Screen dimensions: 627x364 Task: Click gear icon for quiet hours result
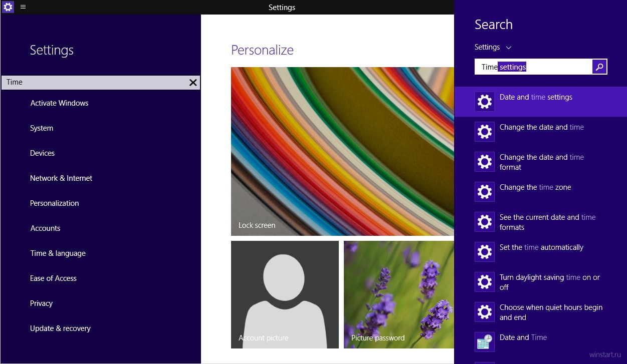coord(485,312)
